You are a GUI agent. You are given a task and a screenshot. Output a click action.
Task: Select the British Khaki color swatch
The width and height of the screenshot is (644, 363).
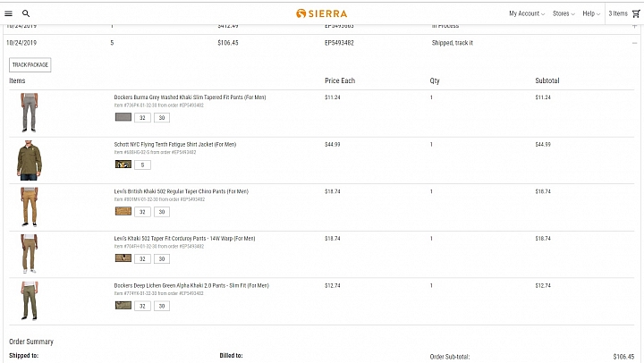pos(123,212)
